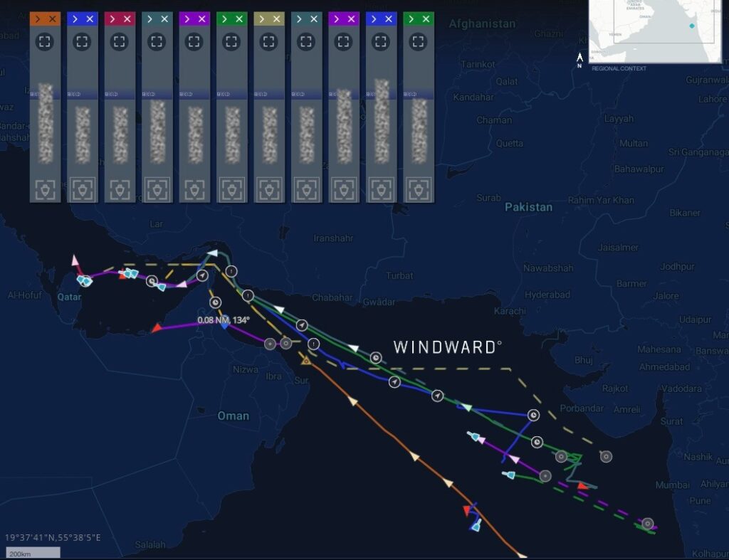Expand the tenth card (blue header)
Viewport: 729px width, 560px height.
(x=374, y=19)
